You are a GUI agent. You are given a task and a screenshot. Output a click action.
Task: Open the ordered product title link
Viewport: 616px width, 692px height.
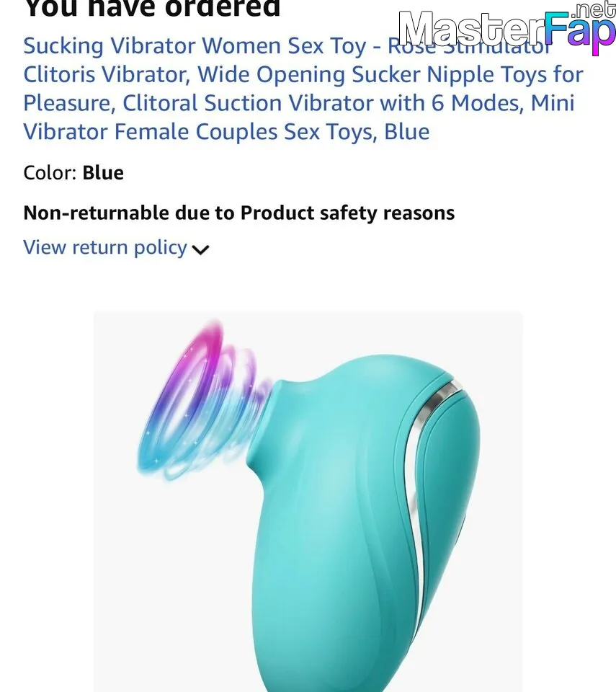[303, 89]
